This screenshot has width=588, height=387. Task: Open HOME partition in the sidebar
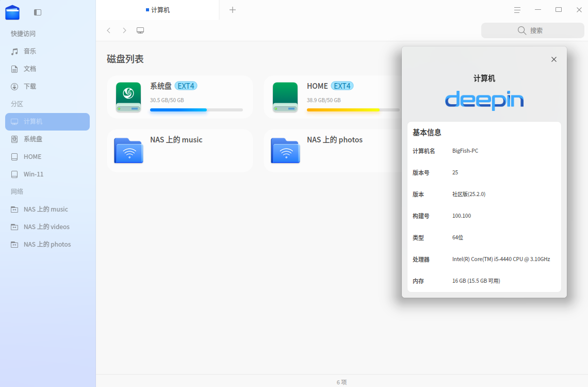47,157
